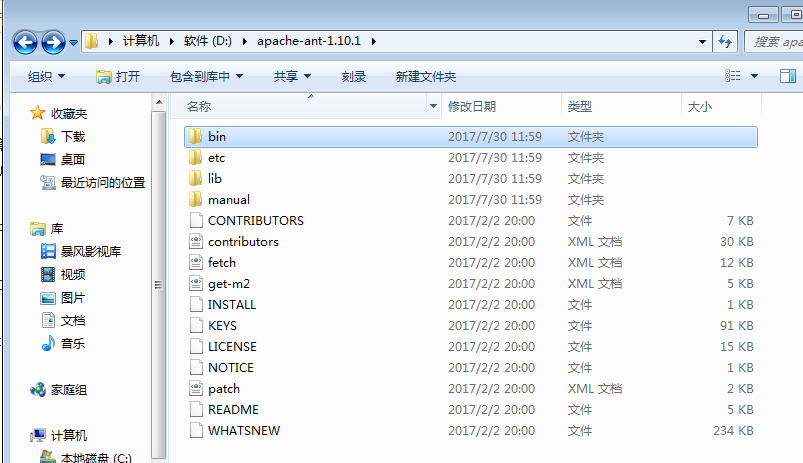Click 计算机 in the navigation pane

coord(69,435)
